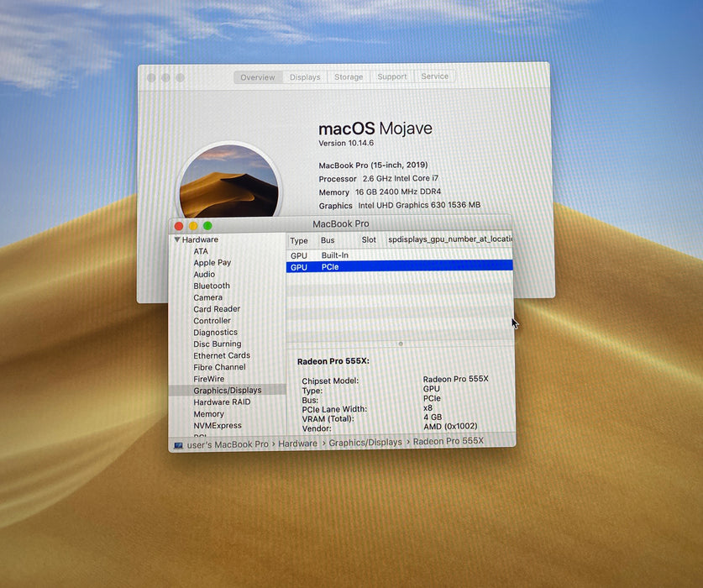Select Diagnostics in the sidebar
The height and width of the screenshot is (588, 703).
215,333
